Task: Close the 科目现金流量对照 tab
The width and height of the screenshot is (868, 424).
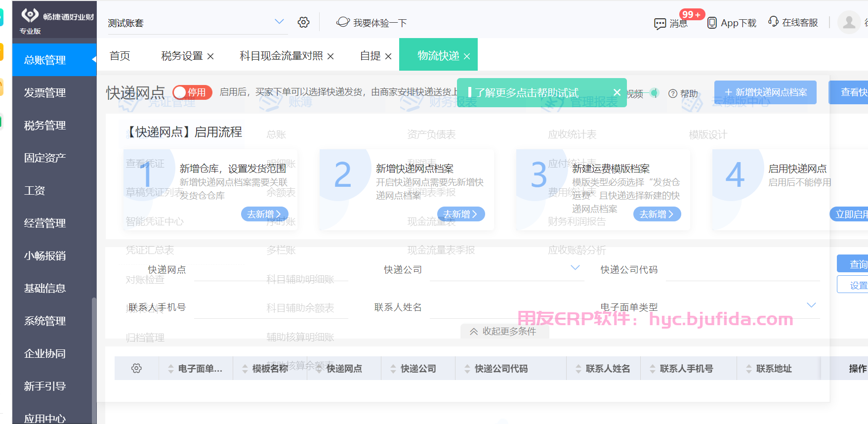Action: [x=331, y=56]
